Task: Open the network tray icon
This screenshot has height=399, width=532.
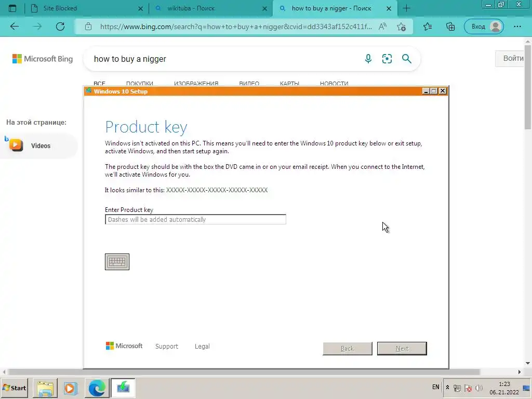Action: click(x=457, y=388)
